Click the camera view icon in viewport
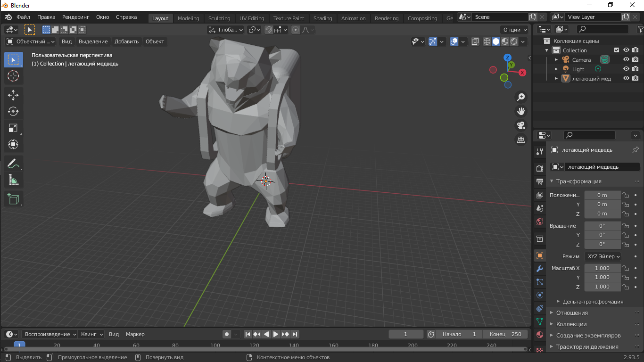644x362 pixels. (521, 125)
